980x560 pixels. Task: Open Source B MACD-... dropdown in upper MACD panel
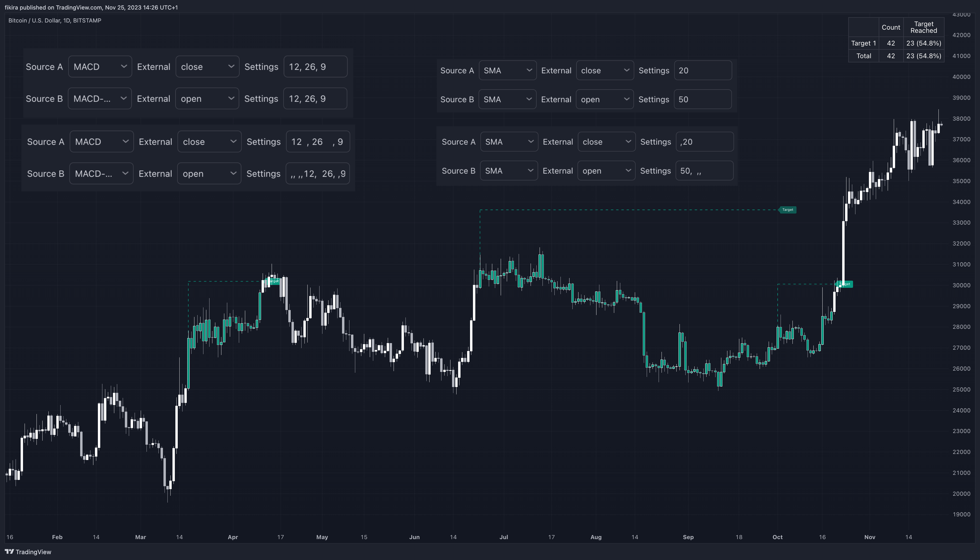pyautogui.click(x=99, y=98)
